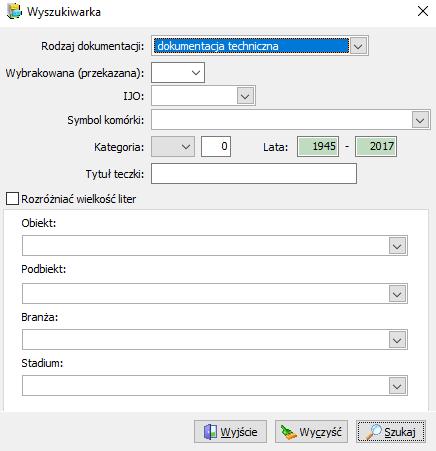
Task: Click the Kategoria number field showing 0
Action: coord(216,146)
